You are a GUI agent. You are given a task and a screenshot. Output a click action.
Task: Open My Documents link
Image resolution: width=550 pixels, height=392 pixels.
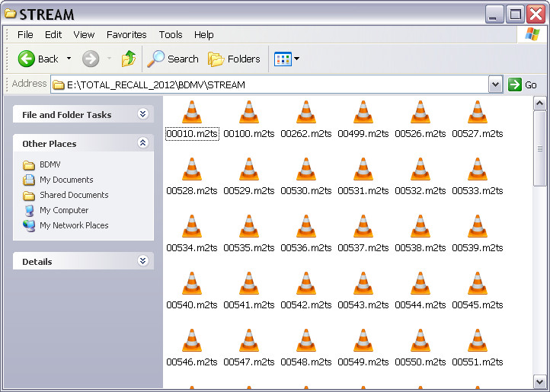pyautogui.click(x=58, y=180)
